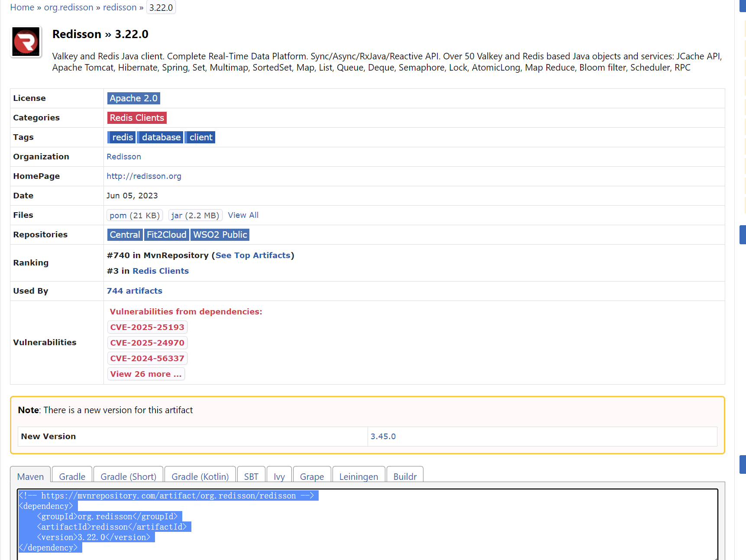Image resolution: width=746 pixels, height=560 pixels.
Task: Click the 'Jun 05, 2023' date value
Action: pos(132,196)
